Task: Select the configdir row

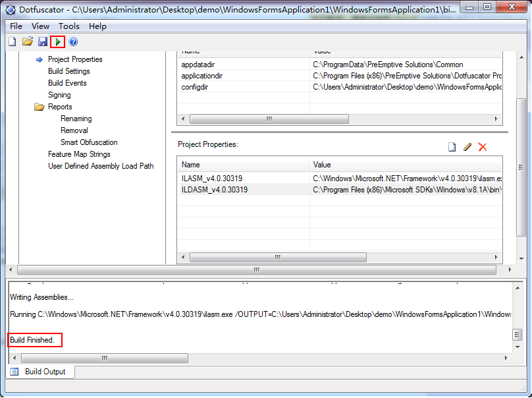Action: pos(339,87)
